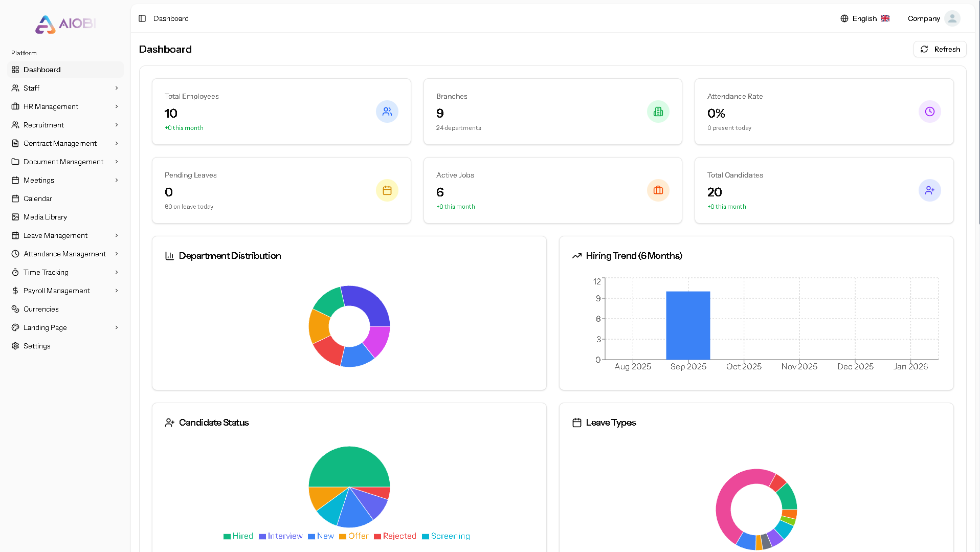This screenshot has width=980, height=552.
Task: Click the Attendance Rate clock icon
Action: 929,112
